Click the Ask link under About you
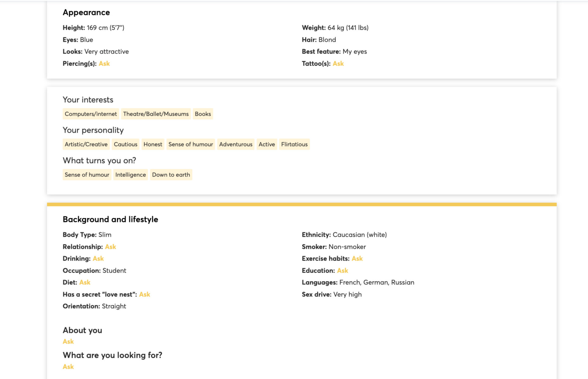Screen dimensions: 588x379 [x=68, y=342]
